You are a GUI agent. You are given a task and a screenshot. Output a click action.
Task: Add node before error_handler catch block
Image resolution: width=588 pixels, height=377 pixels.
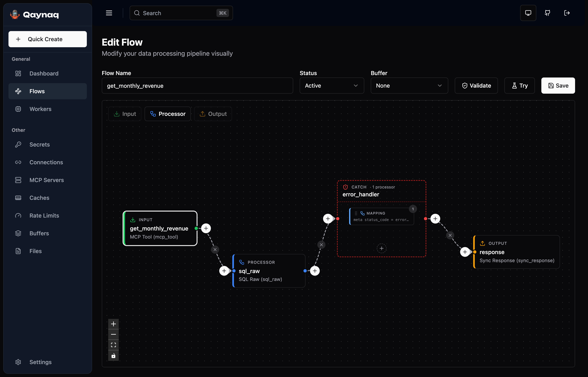click(328, 219)
